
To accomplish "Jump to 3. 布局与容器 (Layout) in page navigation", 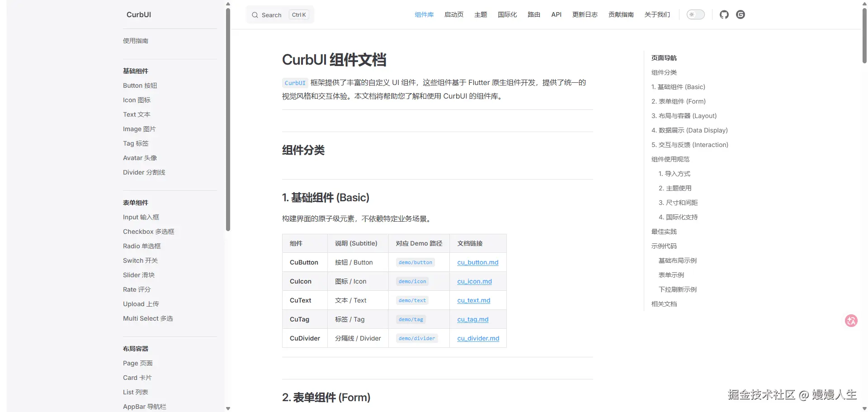I will [684, 116].
